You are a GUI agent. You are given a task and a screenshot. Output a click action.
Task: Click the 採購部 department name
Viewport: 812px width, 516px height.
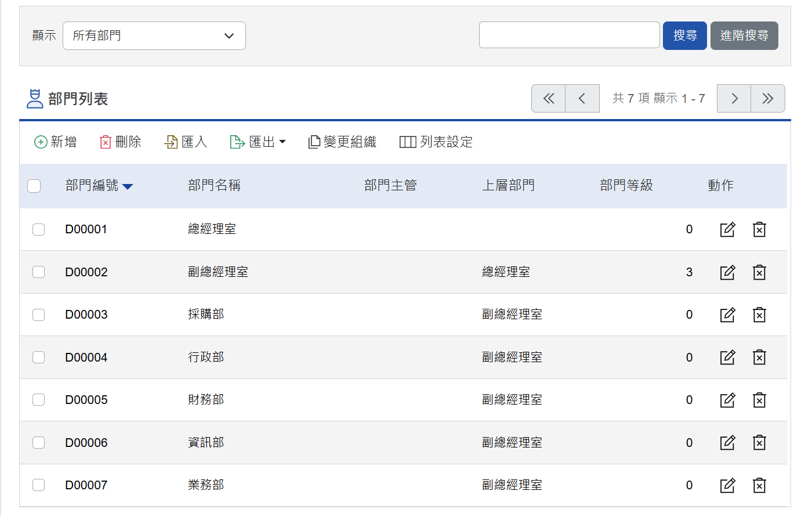click(206, 315)
